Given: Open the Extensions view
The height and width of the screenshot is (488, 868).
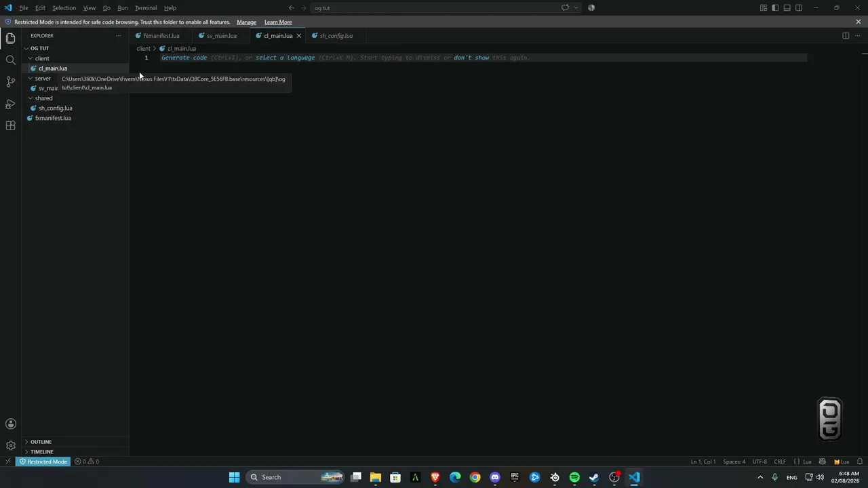Looking at the screenshot, I should click(10, 125).
